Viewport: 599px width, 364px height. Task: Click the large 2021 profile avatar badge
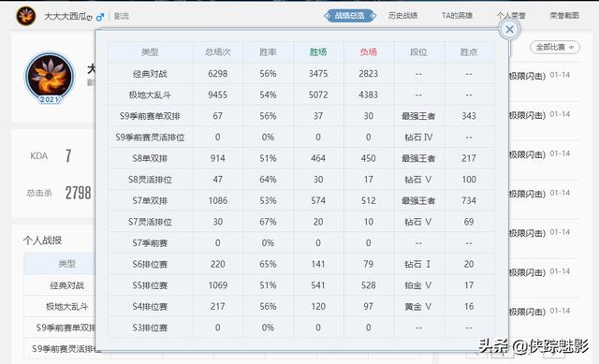[x=50, y=78]
